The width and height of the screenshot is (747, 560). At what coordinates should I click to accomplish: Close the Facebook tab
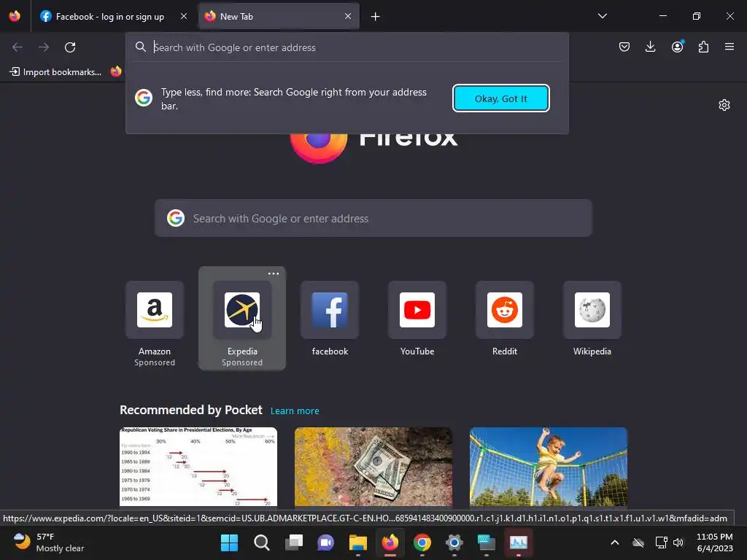tap(183, 16)
